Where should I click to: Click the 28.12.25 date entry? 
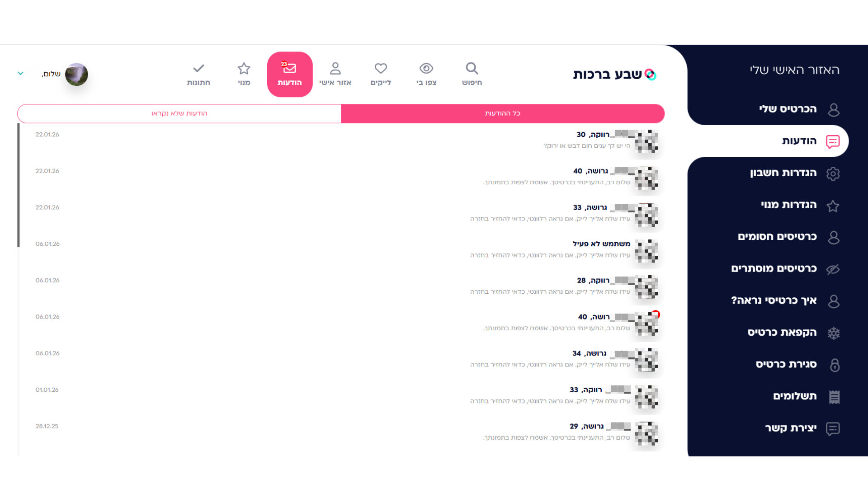point(47,426)
